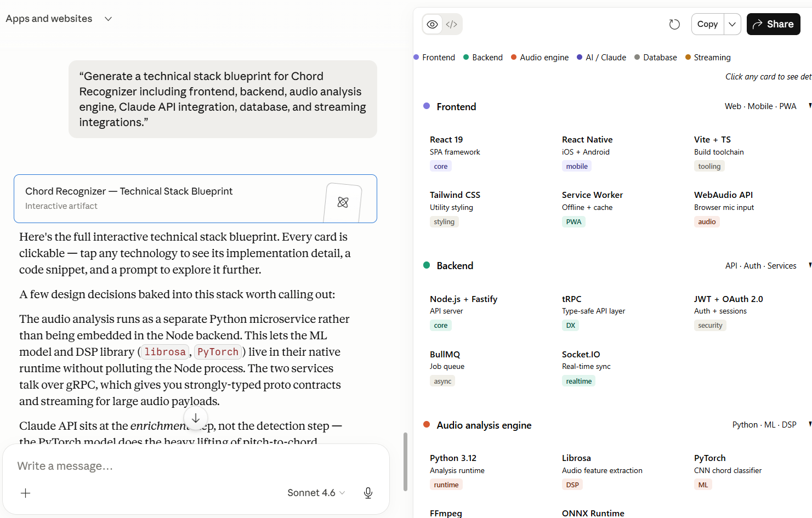This screenshot has height=518, width=812.
Task: Click the orange Audio analysis engine dot
Action: 427,424
